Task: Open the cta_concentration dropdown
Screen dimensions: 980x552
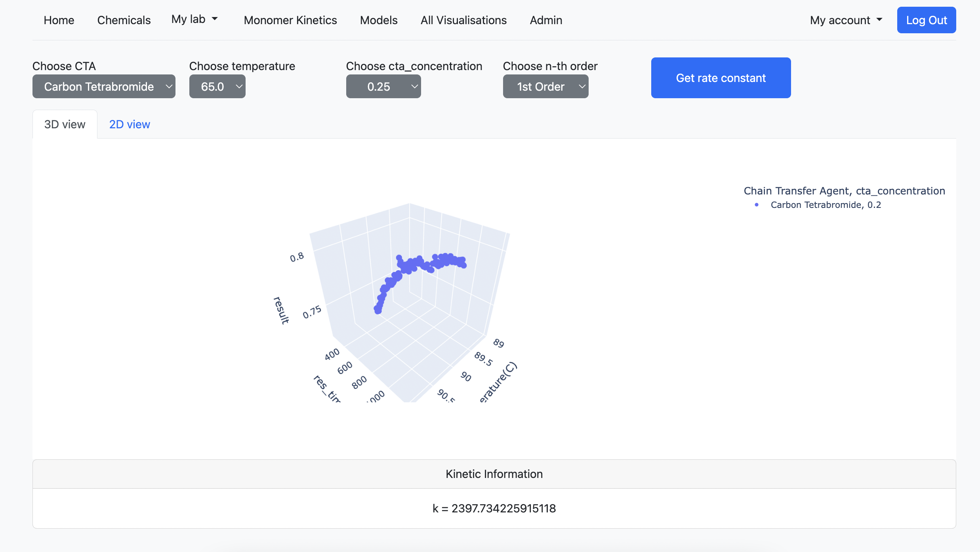Action: coord(383,86)
